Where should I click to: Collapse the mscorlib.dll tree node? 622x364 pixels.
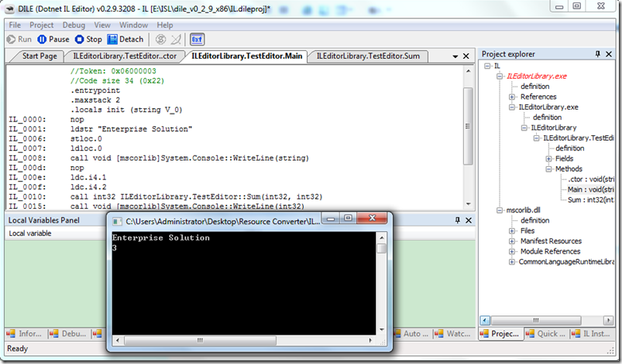tap(500, 210)
